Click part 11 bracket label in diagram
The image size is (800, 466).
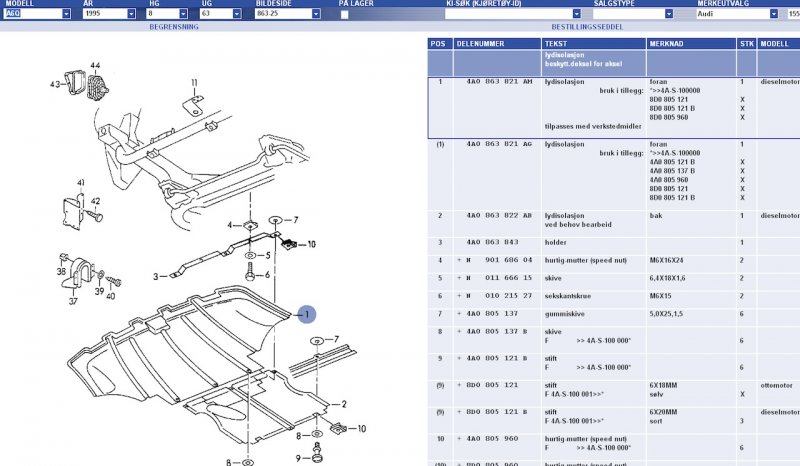195,82
